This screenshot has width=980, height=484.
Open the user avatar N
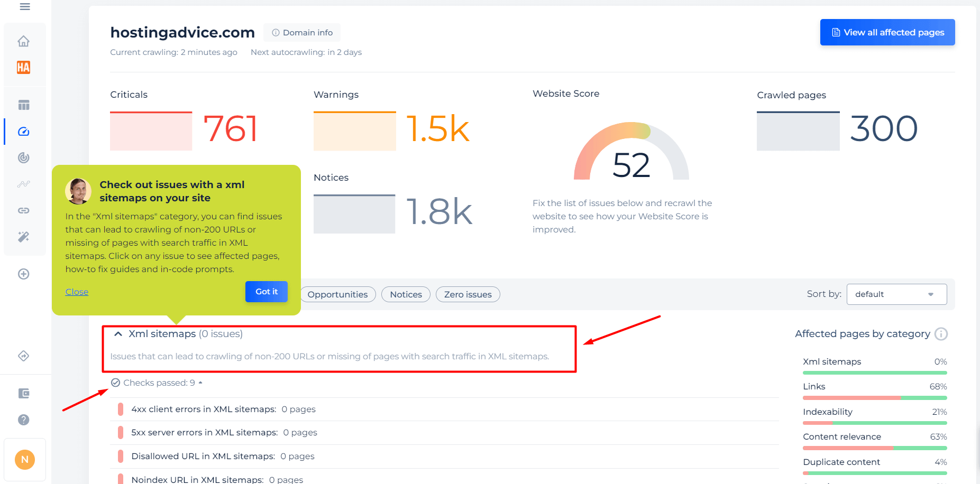click(x=25, y=460)
